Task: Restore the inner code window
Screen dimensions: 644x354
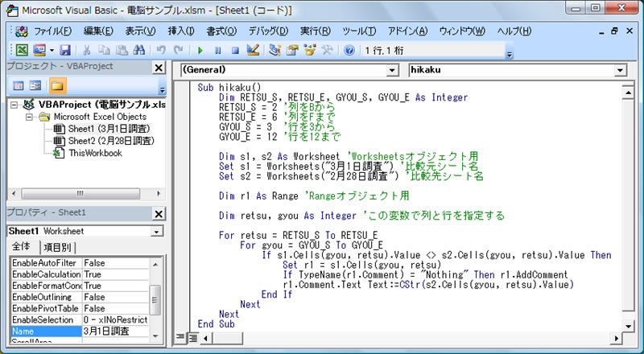Action: [615, 31]
